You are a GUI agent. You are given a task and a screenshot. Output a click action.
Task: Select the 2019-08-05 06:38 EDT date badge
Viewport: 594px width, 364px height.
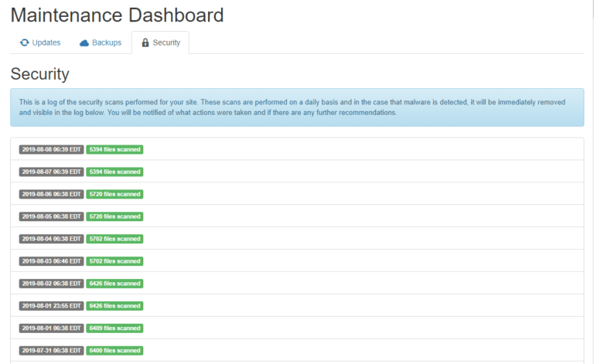coord(52,216)
